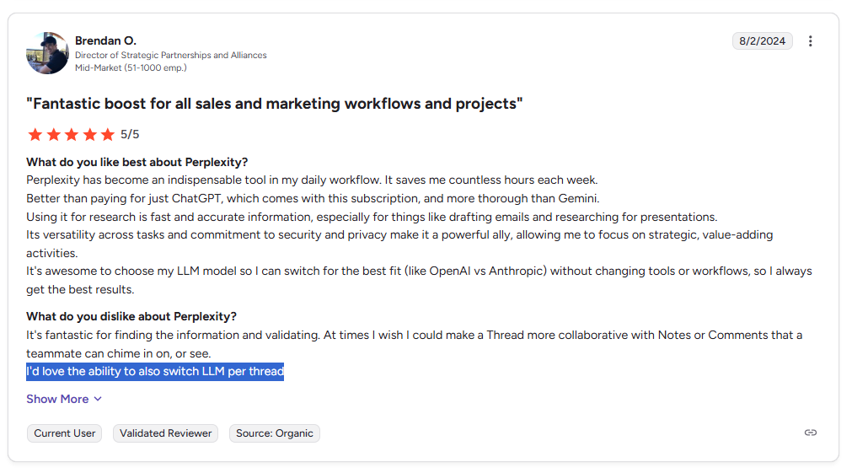Click Brendan O.'s profile avatar
868x473 pixels.
(x=47, y=53)
